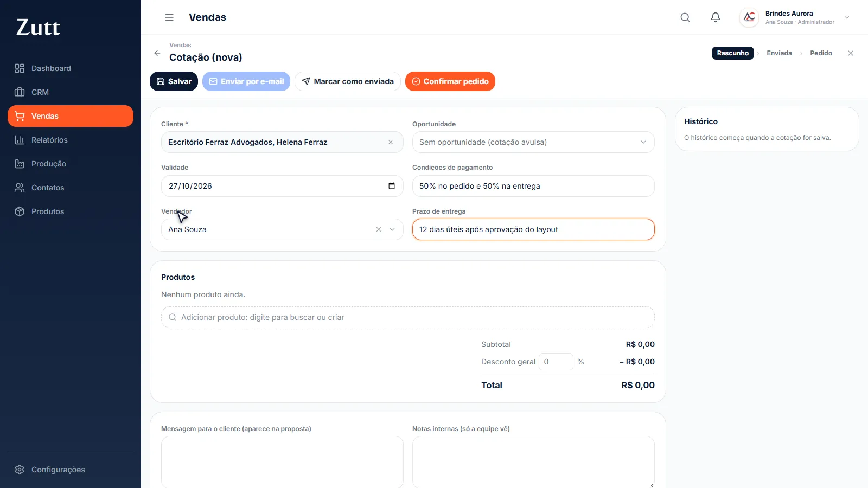
Task: Click the Histórico panel heading
Action: click(701, 121)
